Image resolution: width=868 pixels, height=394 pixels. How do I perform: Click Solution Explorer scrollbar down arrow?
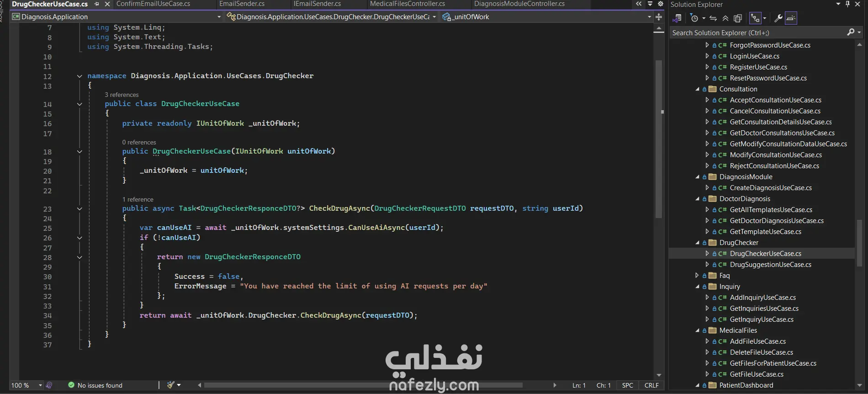(x=859, y=385)
